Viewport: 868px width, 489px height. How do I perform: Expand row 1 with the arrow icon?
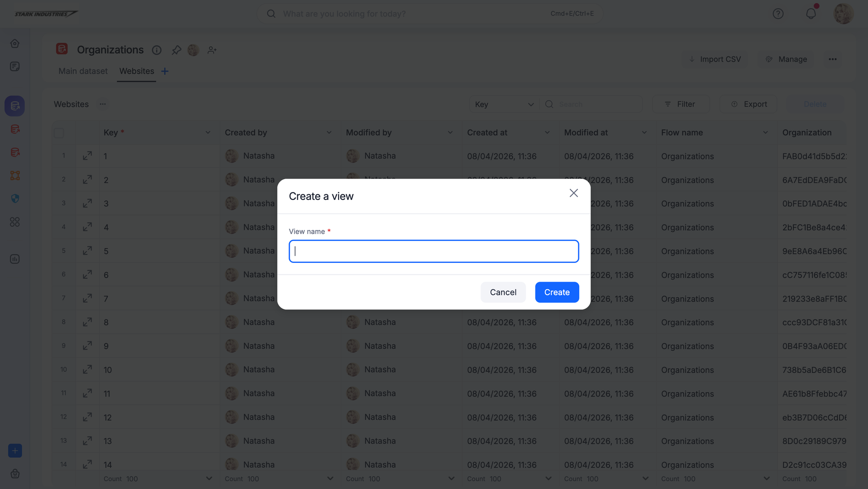87,156
